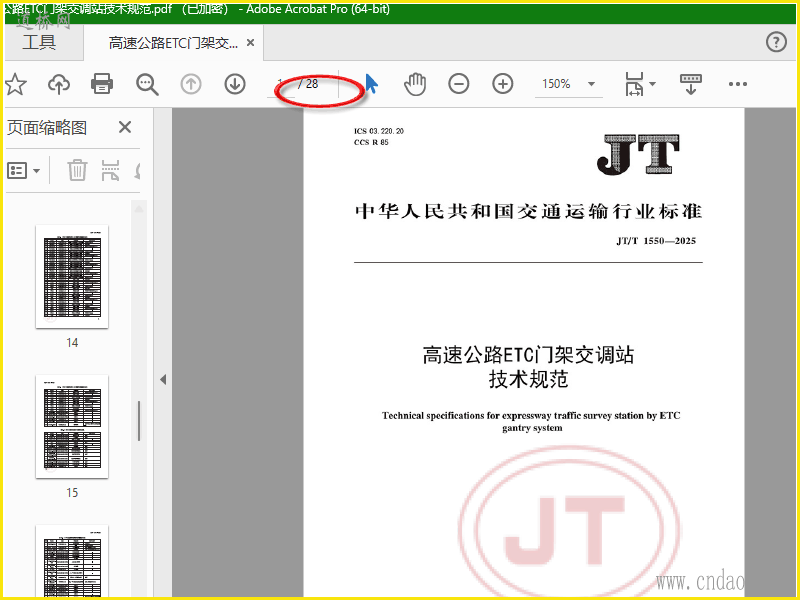The height and width of the screenshot is (600, 800).
Task: Click the text ICS 03.220.20
Action: click(379, 131)
